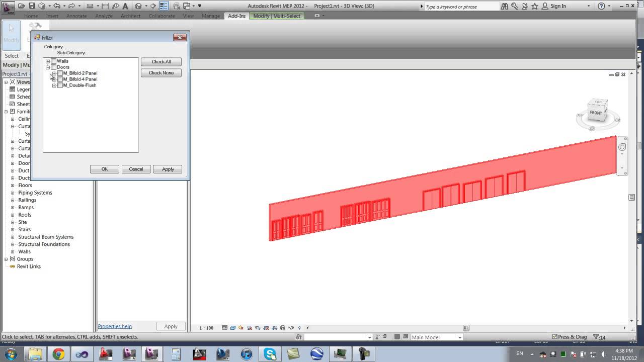Image resolution: width=644 pixels, height=362 pixels.
Task: Click the Redo arrow icon
Action: click(x=70, y=6)
